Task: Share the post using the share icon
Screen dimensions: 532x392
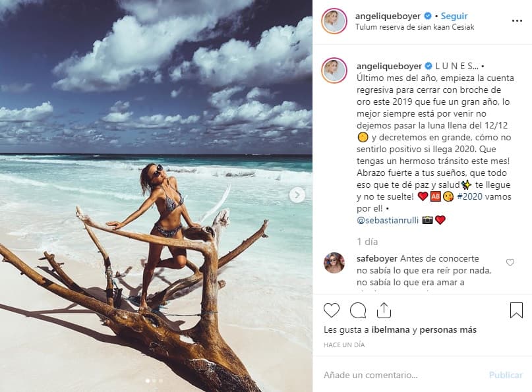Action: click(x=384, y=310)
